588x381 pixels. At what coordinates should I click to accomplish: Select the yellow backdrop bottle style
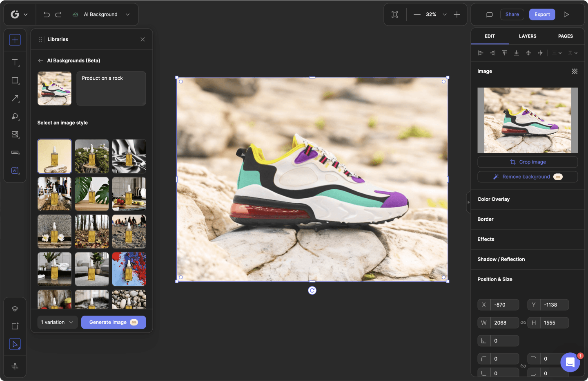click(x=54, y=156)
